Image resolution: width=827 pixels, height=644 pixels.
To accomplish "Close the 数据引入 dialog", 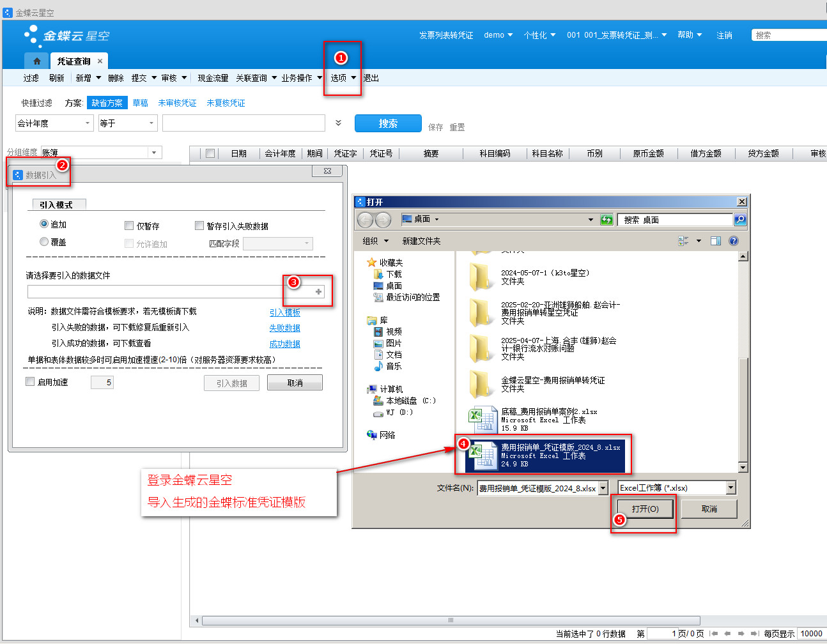I will click(x=327, y=171).
